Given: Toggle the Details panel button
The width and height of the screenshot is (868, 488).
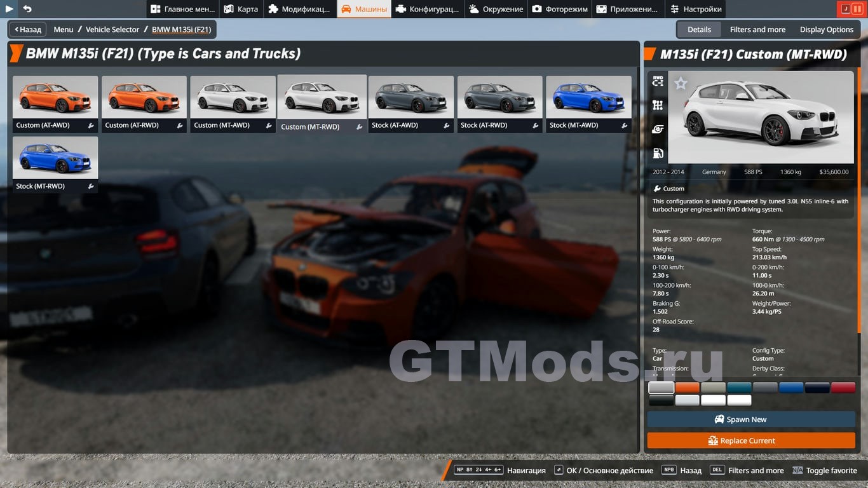Looking at the screenshot, I should tap(699, 29).
